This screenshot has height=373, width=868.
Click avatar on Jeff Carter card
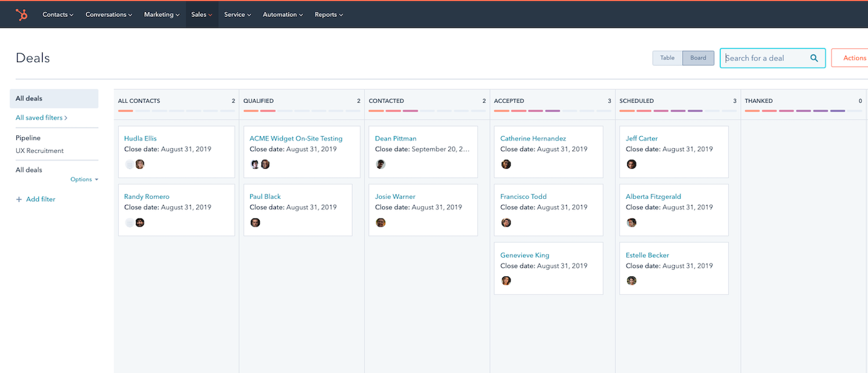point(632,164)
